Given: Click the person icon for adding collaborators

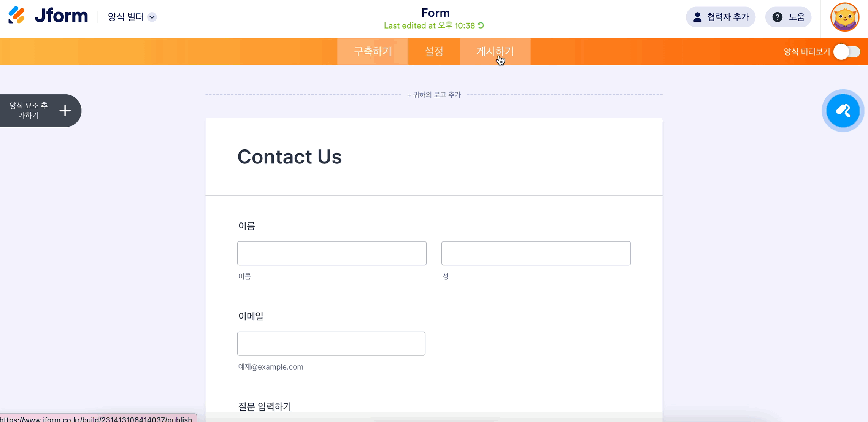Looking at the screenshot, I should [x=697, y=17].
